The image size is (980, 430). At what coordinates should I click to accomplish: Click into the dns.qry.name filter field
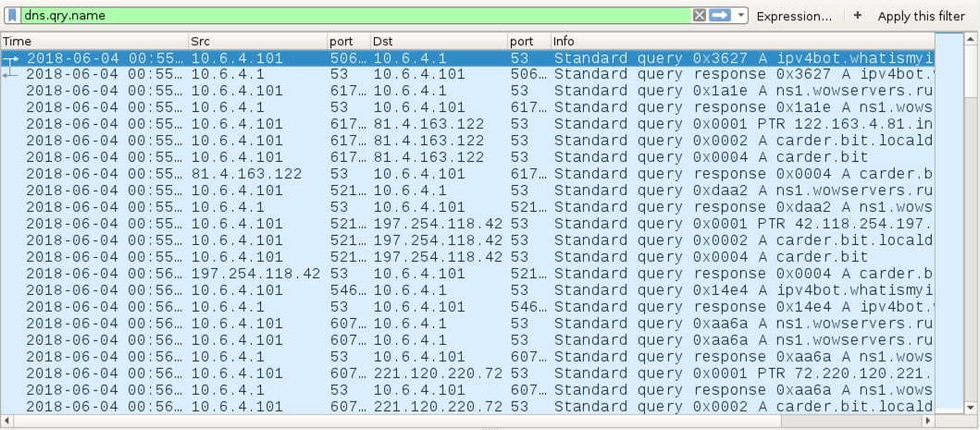pyautogui.click(x=356, y=16)
